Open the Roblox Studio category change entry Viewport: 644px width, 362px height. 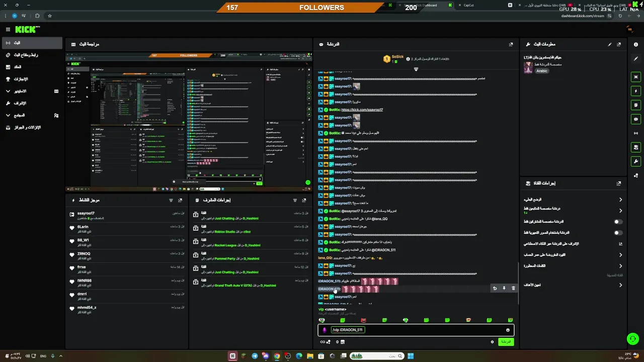point(250,229)
